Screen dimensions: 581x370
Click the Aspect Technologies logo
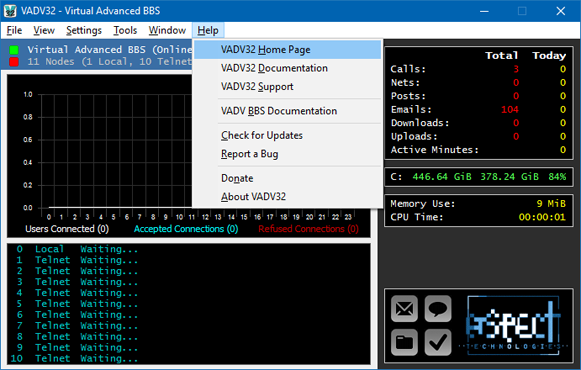(514, 326)
